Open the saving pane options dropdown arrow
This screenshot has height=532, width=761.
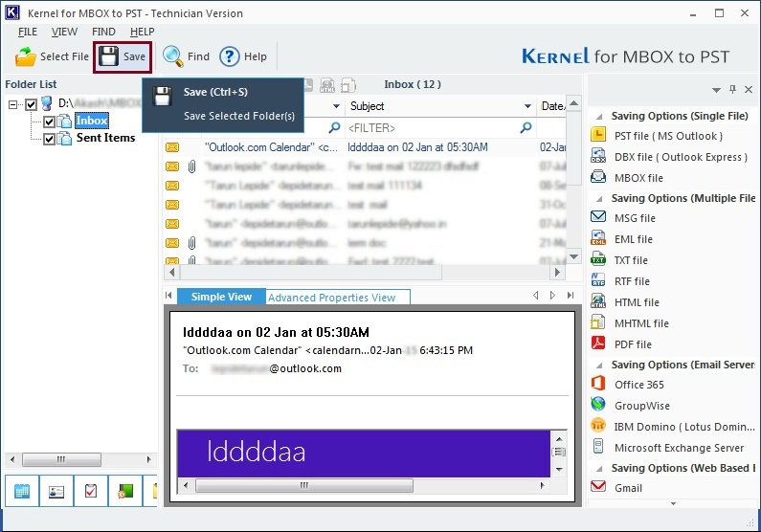716,90
